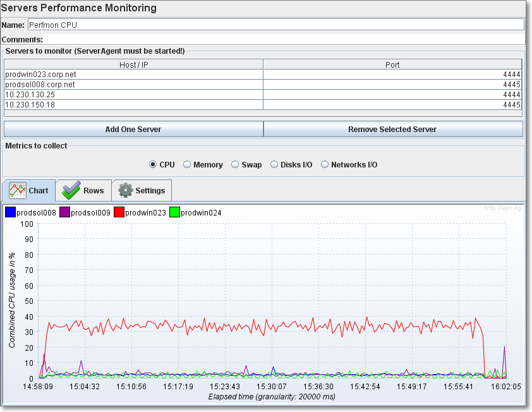Click the gear icon on the Settings tab
532x412 pixels.
click(x=126, y=190)
